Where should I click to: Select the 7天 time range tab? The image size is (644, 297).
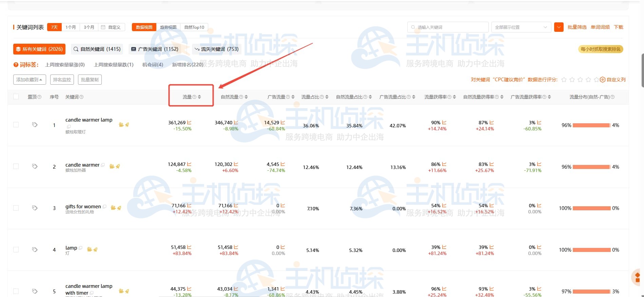pyautogui.click(x=54, y=27)
